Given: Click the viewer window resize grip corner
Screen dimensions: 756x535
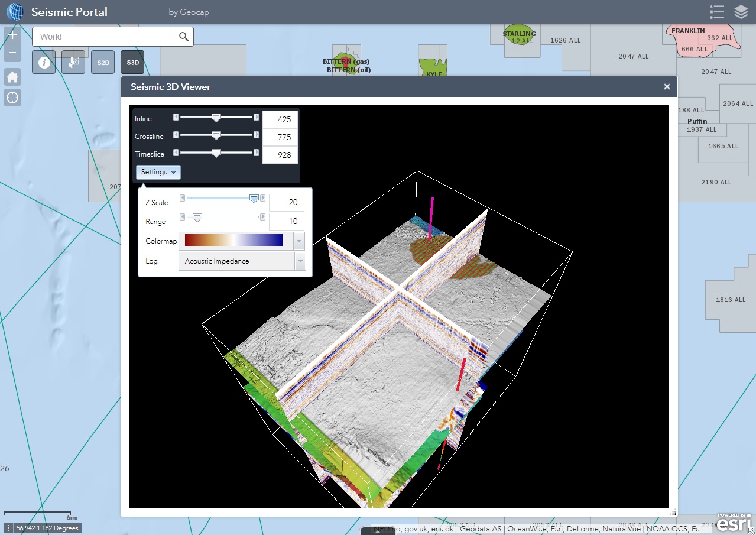Looking at the screenshot, I should (x=673, y=512).
